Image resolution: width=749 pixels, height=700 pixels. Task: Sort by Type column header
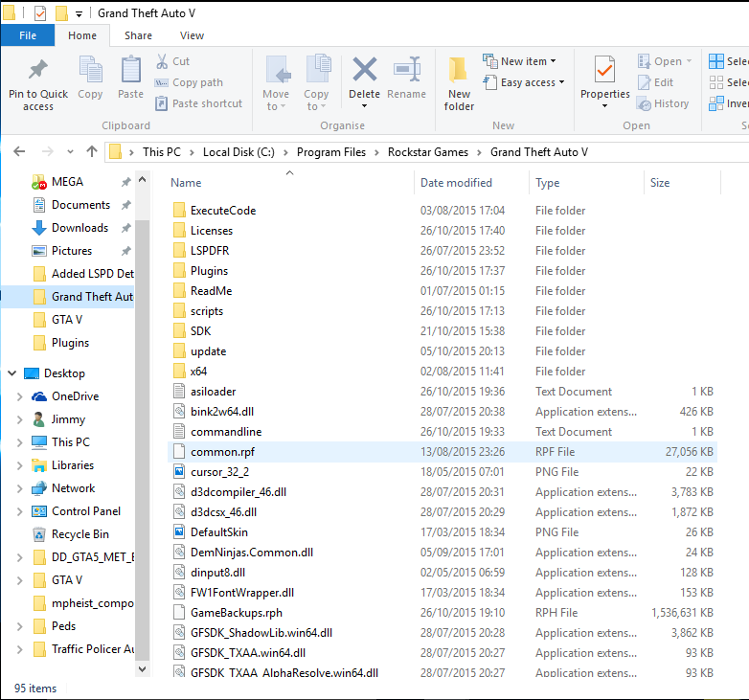pos(548,183)
